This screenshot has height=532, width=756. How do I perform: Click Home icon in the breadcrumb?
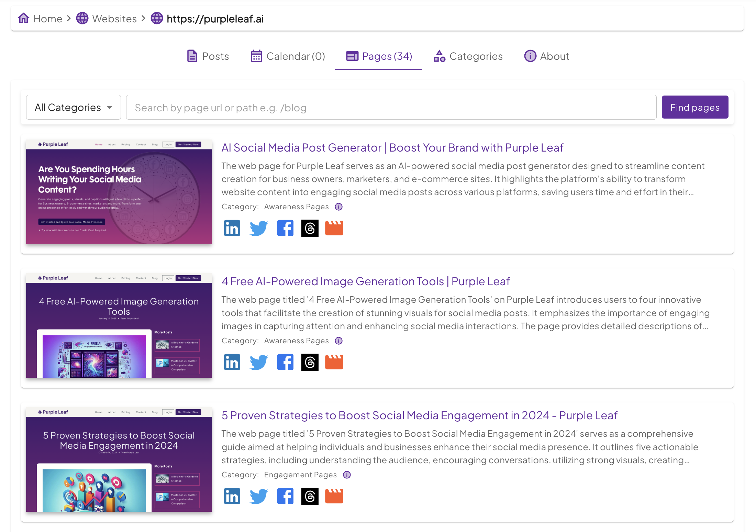click(24, 19)
